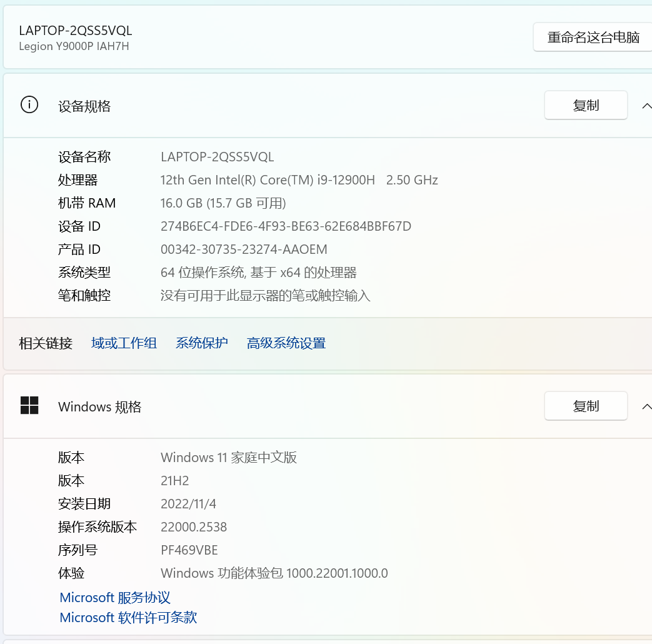The width and height of the screenshot is (652, 644).
Task: Click the 设备规格 section title
Action: point(84,106)
